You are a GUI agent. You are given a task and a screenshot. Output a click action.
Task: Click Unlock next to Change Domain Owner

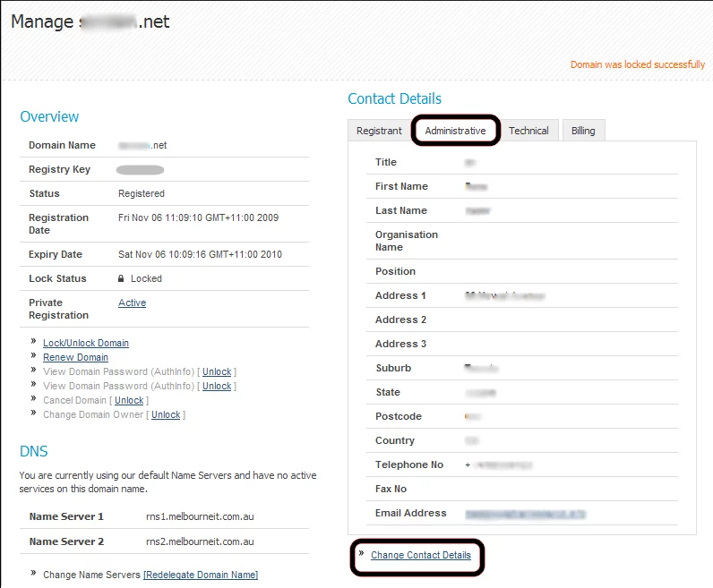[166, 414]
